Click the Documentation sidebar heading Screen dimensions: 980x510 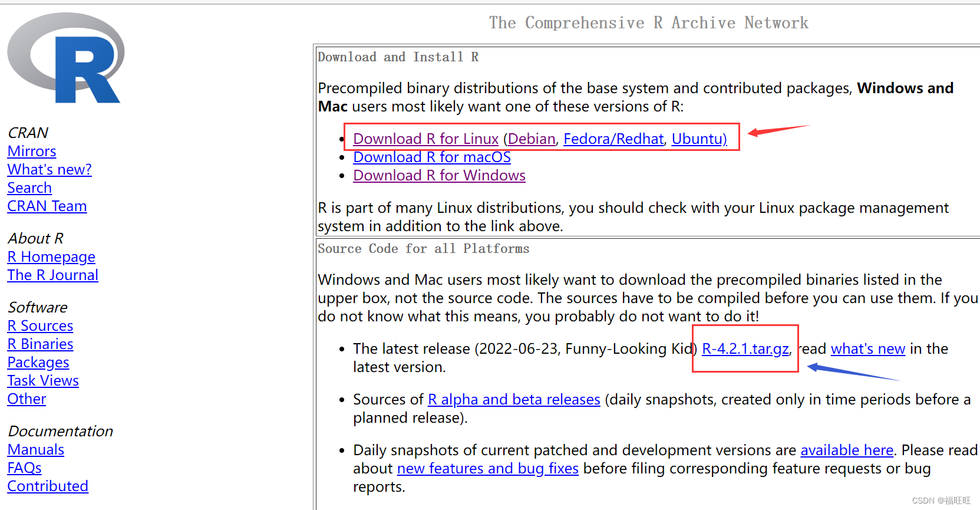point(61,432)
